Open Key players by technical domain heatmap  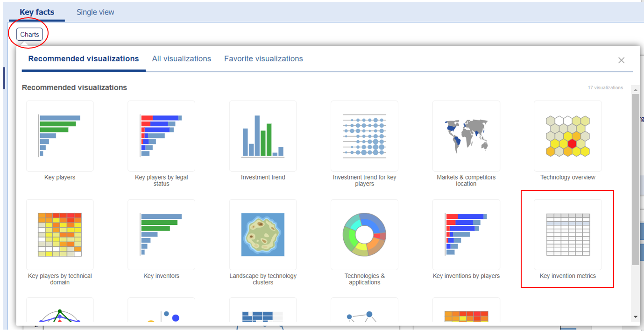tap(60, 235)
